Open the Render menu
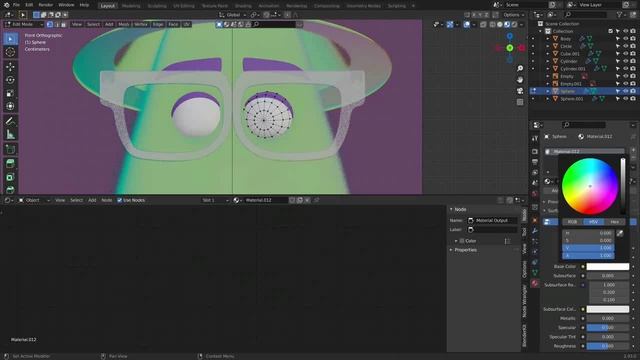This screenshot has width=640, height=360. [x=46, y=5]
